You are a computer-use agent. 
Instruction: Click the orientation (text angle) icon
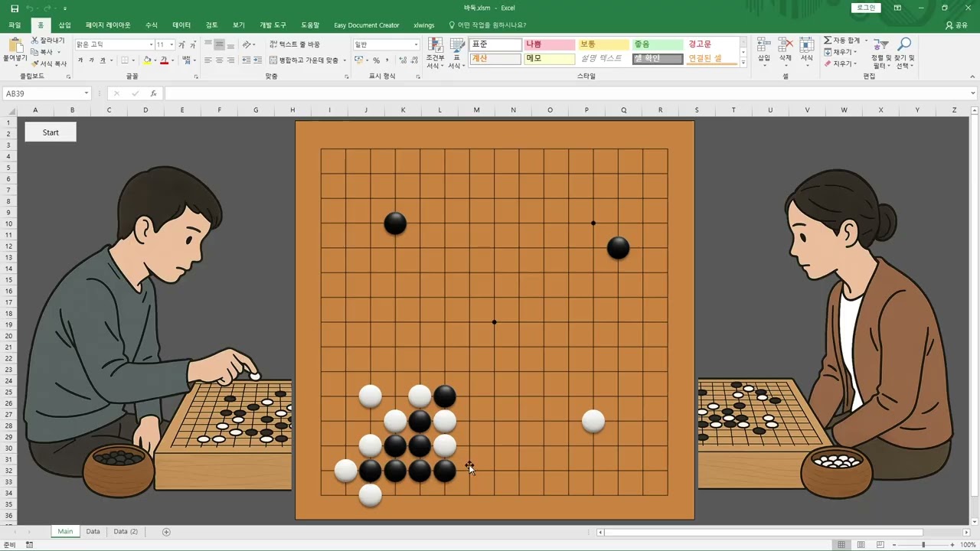click(x=247, y=44)
